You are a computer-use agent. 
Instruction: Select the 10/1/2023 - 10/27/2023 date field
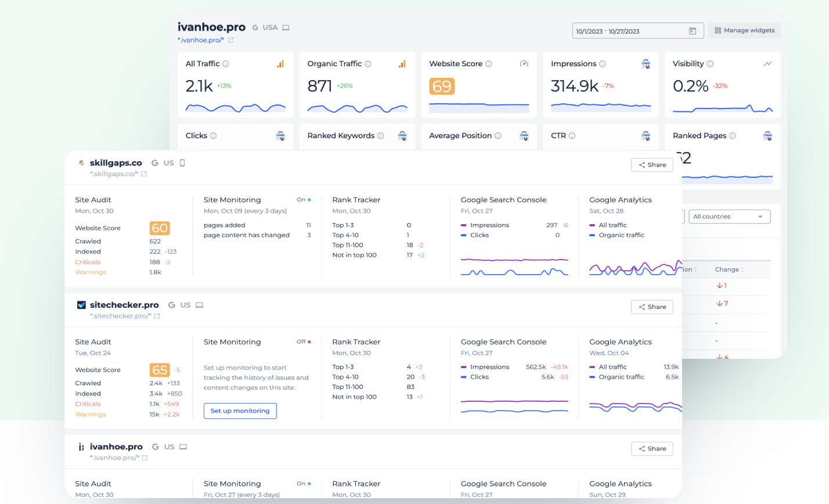638,31
